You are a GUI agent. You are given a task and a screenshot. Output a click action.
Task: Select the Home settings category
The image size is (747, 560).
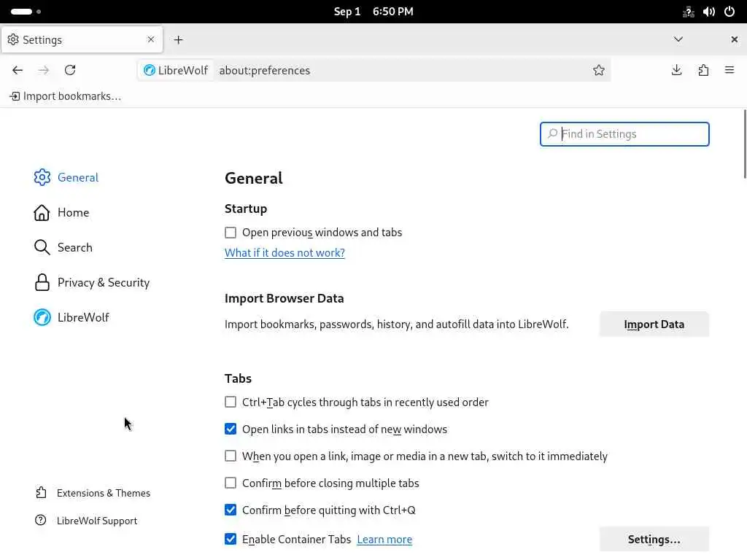click(73, 212)
